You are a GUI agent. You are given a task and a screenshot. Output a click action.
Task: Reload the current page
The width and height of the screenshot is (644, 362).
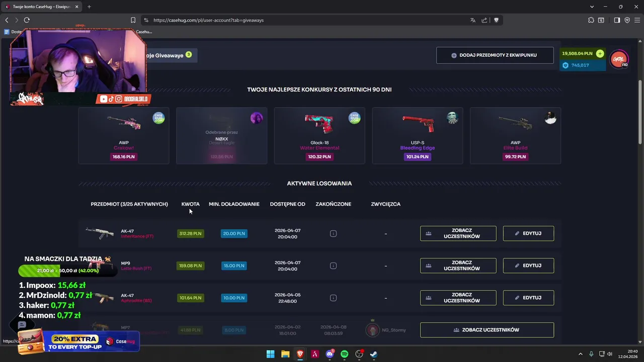point(27,20)
